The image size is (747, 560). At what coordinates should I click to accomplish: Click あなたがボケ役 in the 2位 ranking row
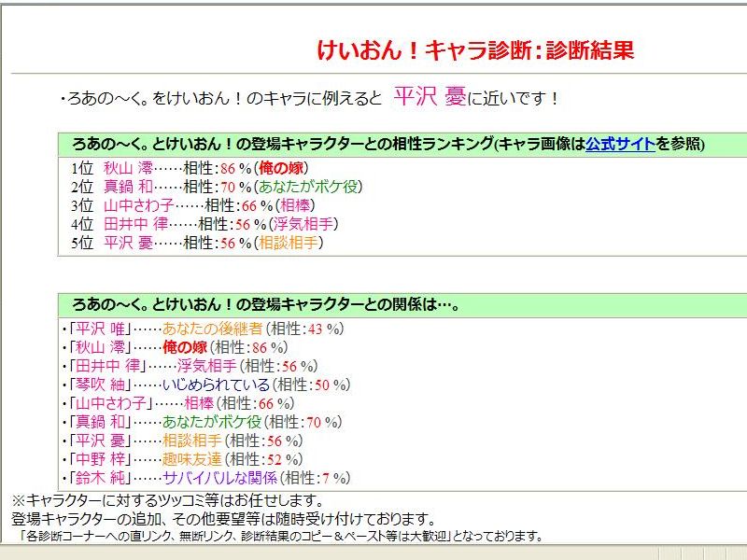(308, 187)
